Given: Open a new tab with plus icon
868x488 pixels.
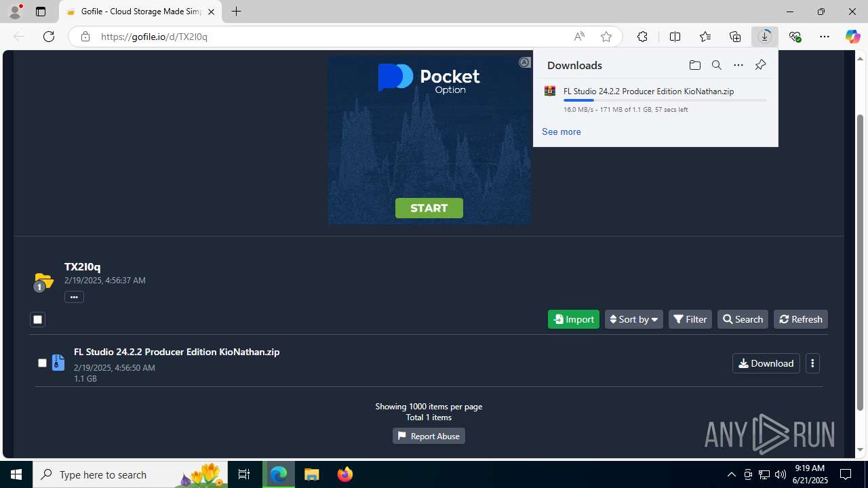Looking at the screenshot, I should tap(236, 12).
